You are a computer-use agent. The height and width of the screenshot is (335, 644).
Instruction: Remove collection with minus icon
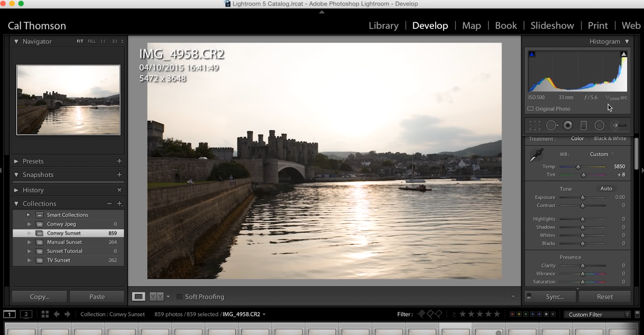coord(109,203)
